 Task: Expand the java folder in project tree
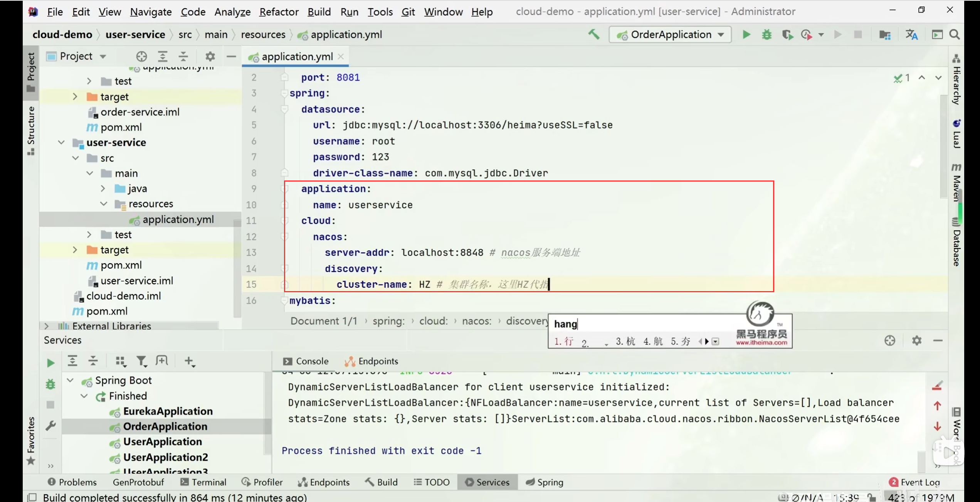point(103,189)
